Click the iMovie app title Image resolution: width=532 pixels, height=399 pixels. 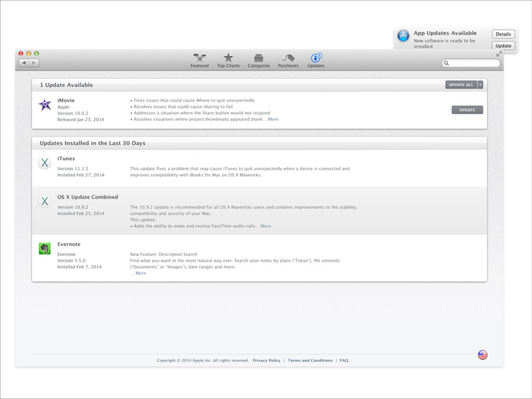[66, 100]
